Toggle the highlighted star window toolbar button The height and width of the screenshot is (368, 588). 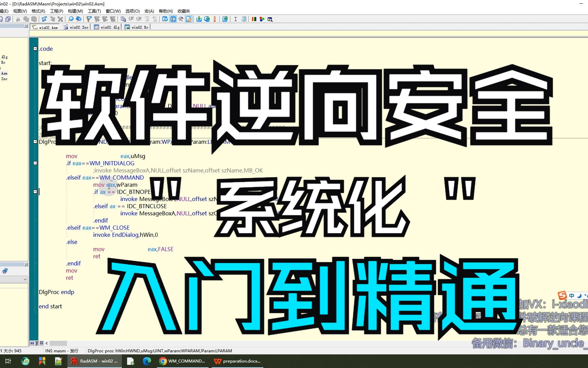(x=189, y=19)
